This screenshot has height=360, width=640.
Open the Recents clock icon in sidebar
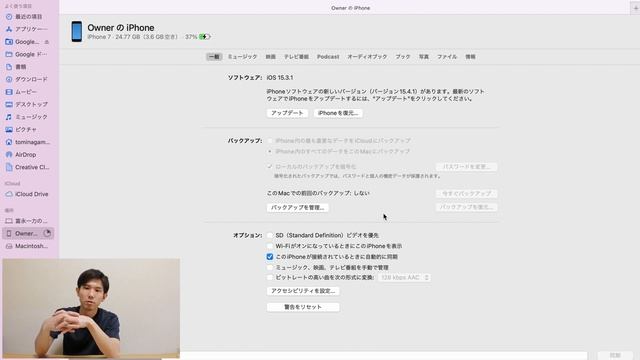click(x=9, y=17)
